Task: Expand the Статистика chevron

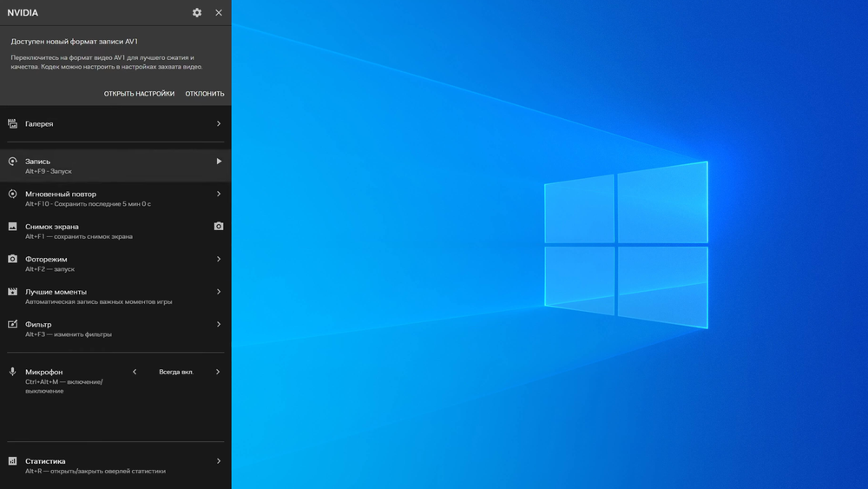Action: (219, 460)
